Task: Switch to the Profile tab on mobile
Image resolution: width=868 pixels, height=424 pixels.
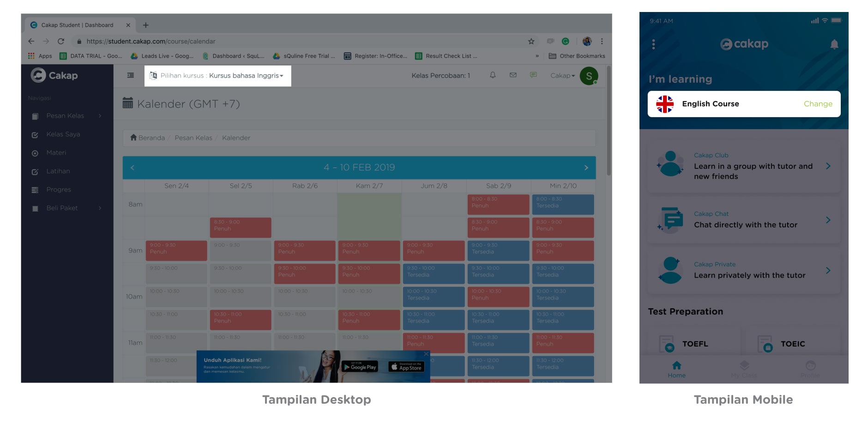Action: tap(810, 370)
